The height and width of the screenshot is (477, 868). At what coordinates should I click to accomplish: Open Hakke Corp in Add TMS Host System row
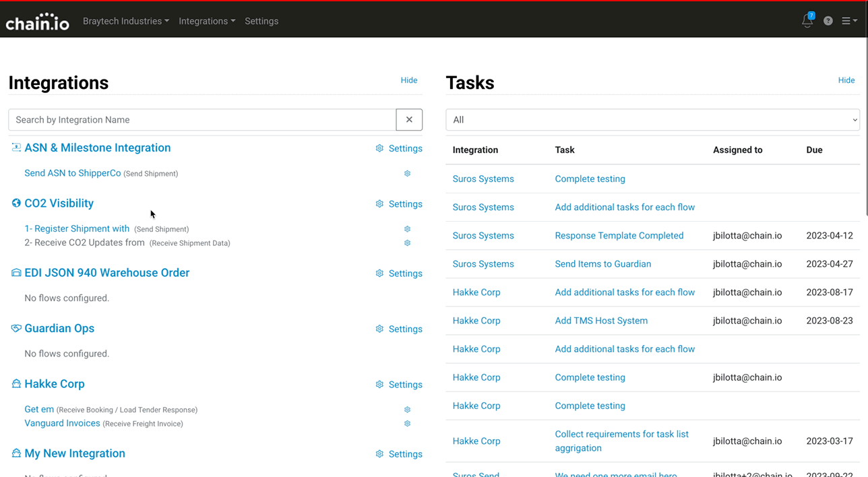[x=476, y=321]
